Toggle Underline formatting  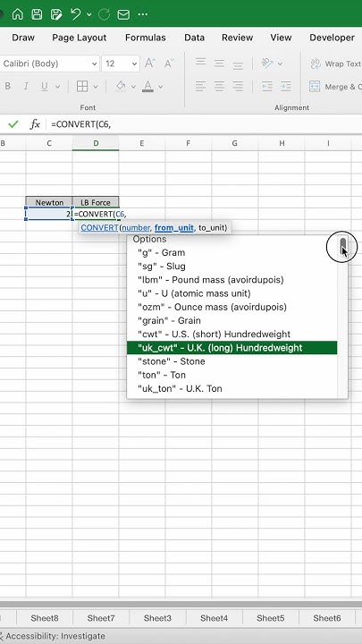pos(45,86)
